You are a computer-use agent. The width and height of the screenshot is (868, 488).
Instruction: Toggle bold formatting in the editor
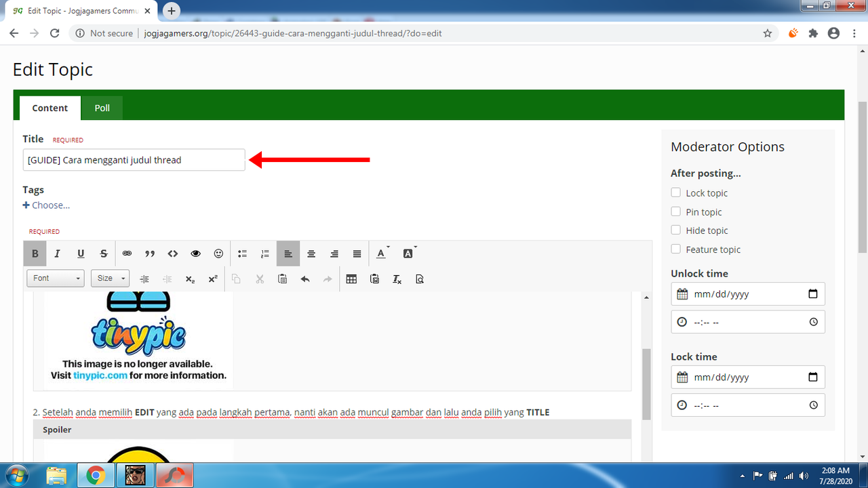(35, 253)
